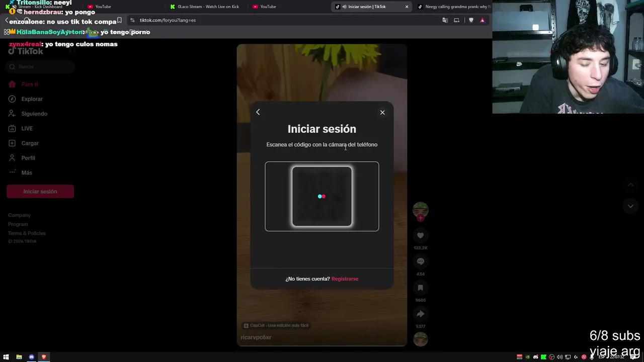Viewport: 644px width, 362px height.
Task: Click the sidebar Iniciar sesión button
Action: pos(40,192)
